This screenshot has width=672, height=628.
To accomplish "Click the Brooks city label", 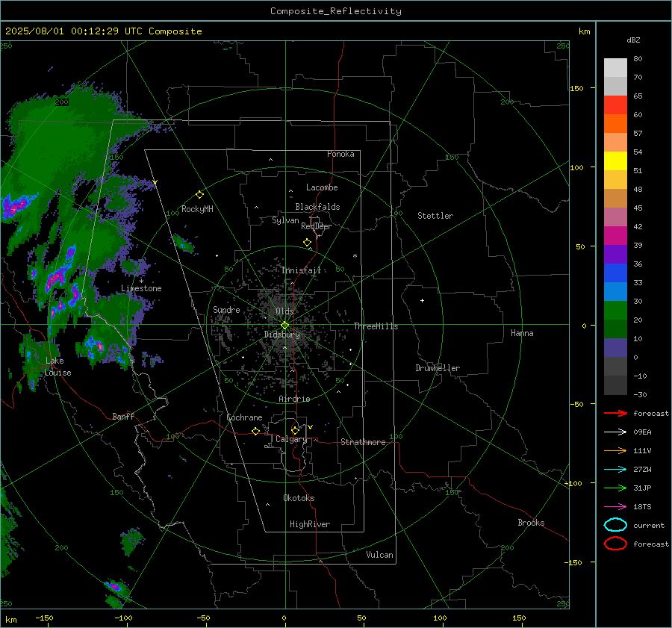I will (x=531, y=523).
